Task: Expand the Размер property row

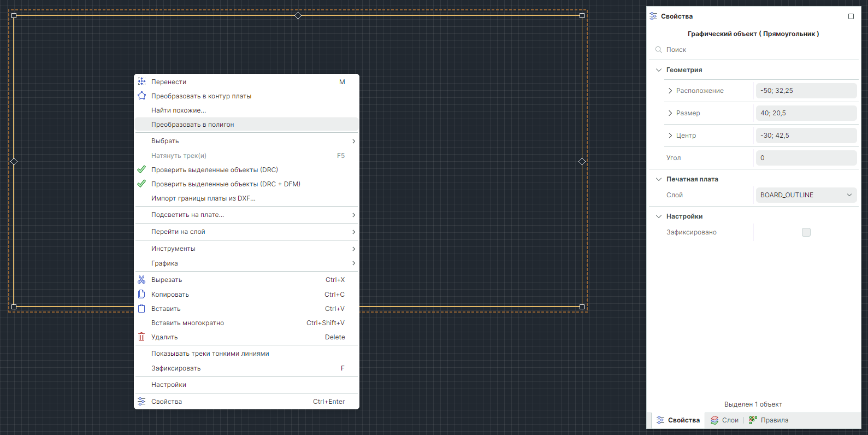Action: tap(670, 113)
